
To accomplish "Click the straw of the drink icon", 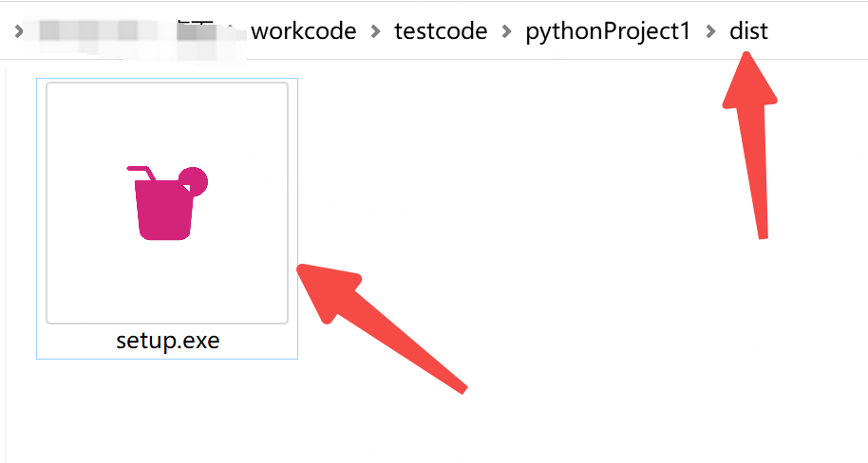I will [x=142, y=173].
